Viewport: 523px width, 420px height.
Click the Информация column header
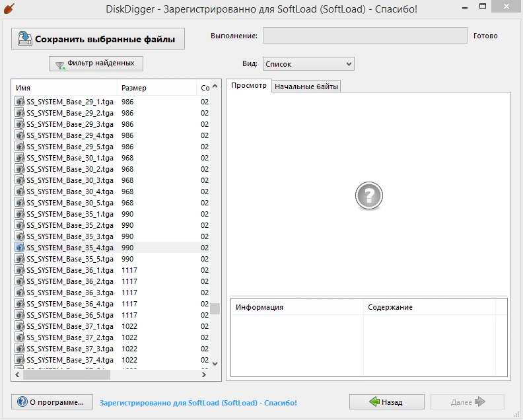click(x=297, y=307)
